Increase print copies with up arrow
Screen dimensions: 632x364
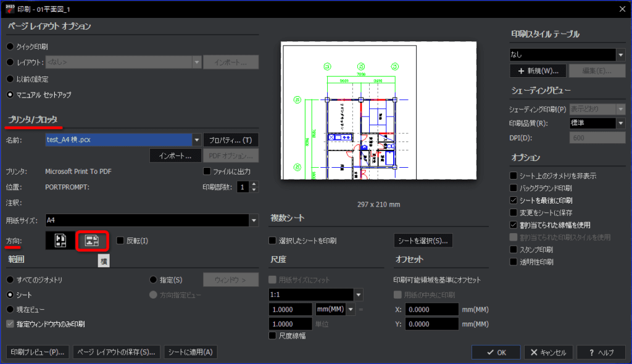point(254,184)
